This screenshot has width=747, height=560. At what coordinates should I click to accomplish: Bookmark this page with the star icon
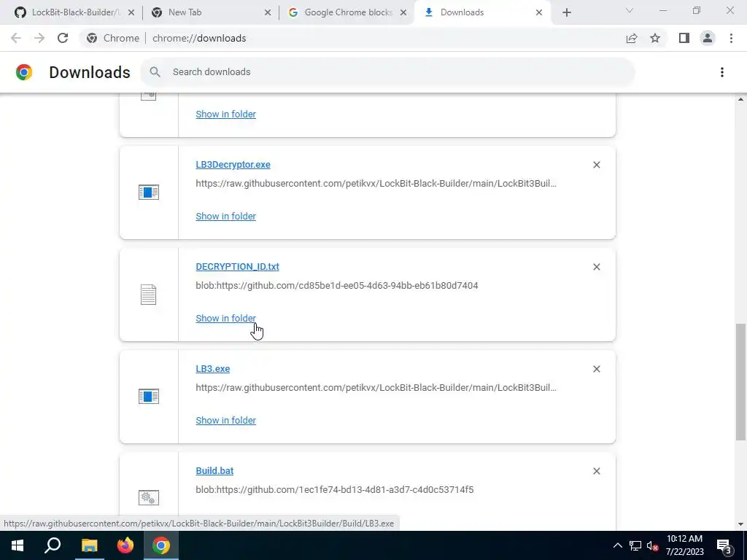(x=655, y=38)
